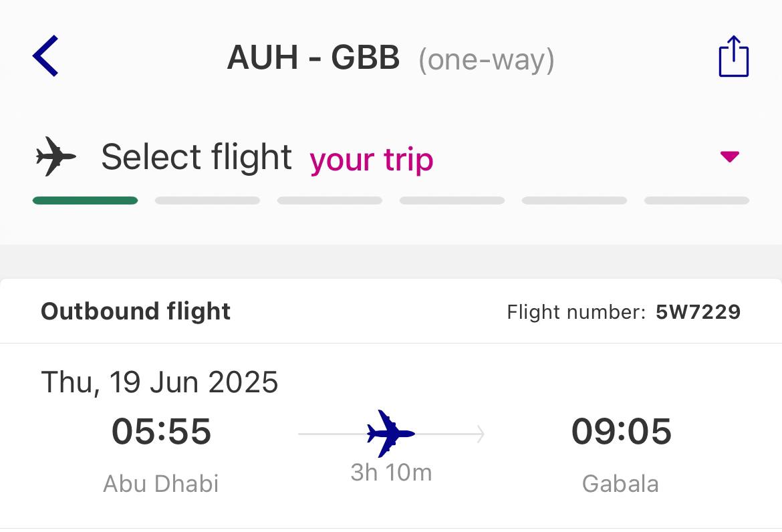Jump to the fourth progress step
This screenshot has height=532, width=782.
tap(452, 201)
